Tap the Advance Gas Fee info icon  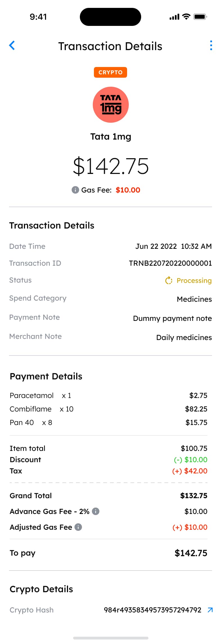pyautogui.click(x=96, y=511)
